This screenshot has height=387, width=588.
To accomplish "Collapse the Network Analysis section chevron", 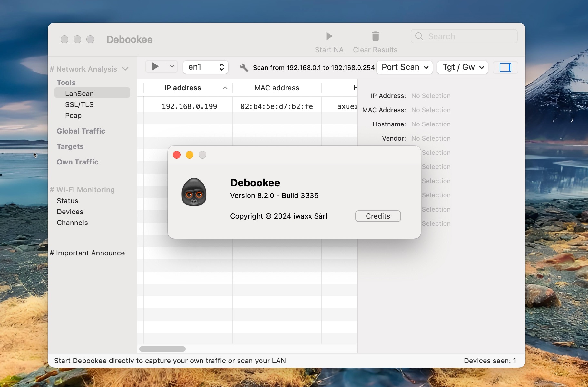I will click(x=125, y=69).
